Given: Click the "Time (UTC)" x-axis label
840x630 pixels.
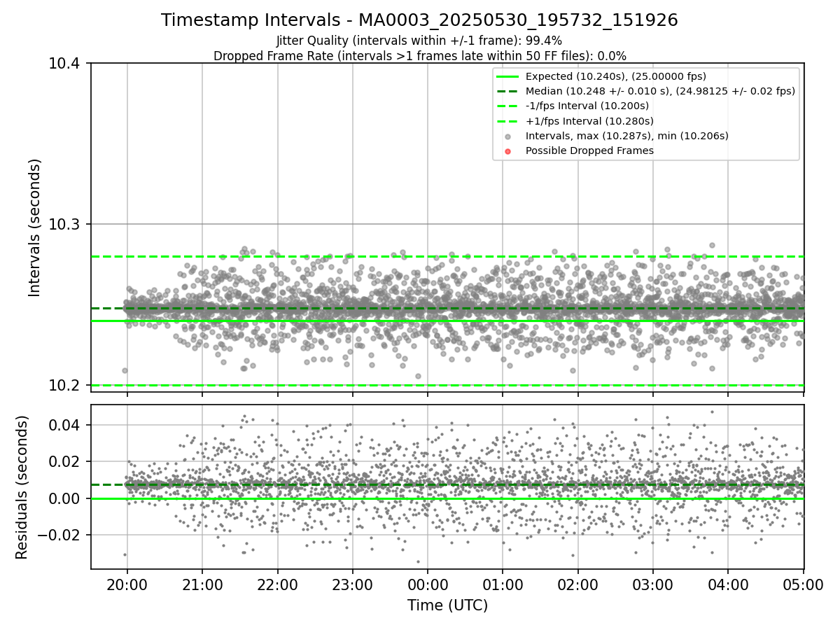Looking at the screenshot, I should point(447,605).
